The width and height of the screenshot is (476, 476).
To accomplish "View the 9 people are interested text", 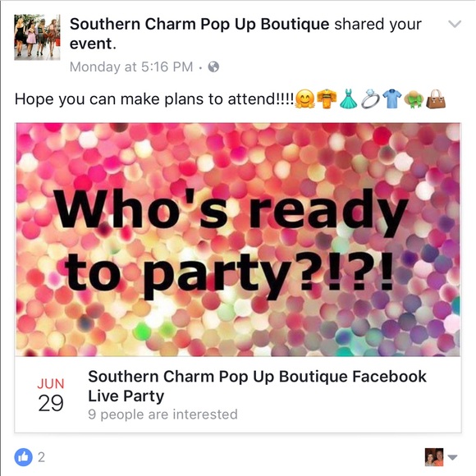I will (x=162, y=414).
